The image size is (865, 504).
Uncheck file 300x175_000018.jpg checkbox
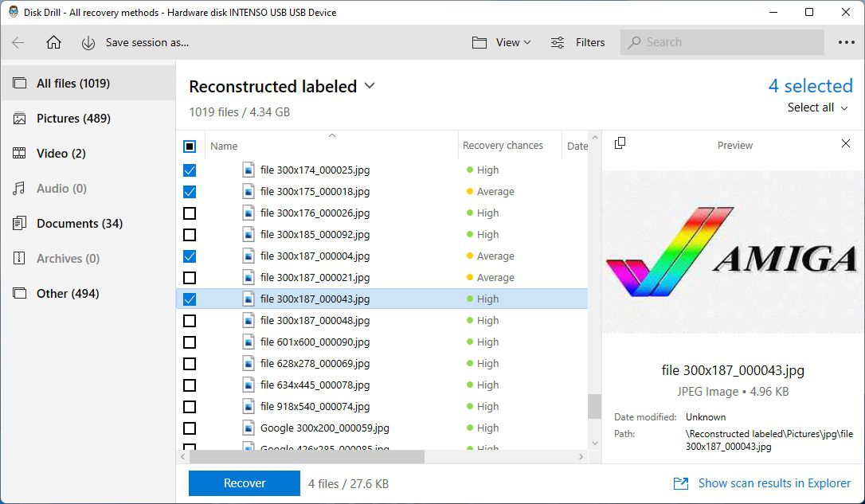click(x=190, y=192)
